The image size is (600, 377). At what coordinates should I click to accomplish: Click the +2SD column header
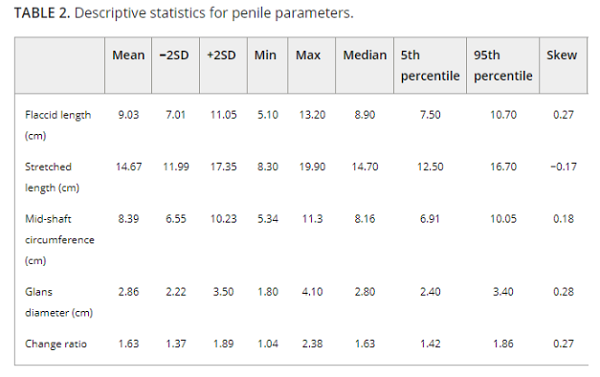221,55
